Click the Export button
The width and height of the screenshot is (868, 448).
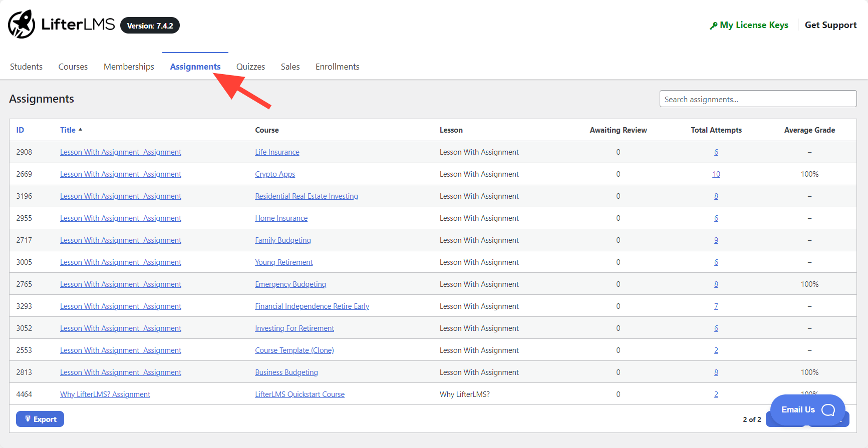[x=40, y=419]
